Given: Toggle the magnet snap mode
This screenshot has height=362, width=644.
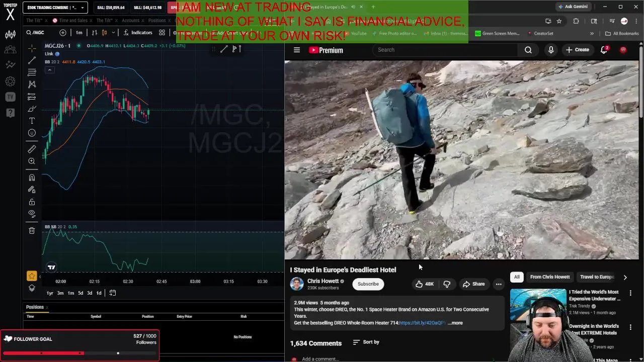Looking at the screenshot, I should coord(32,177).
